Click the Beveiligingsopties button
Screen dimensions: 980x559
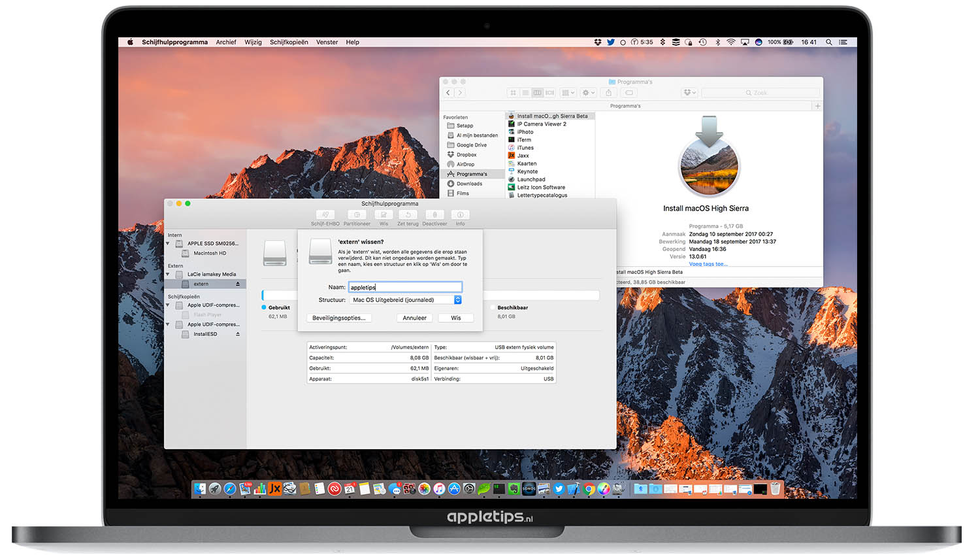pyautogui.click(x=339, y=318)
